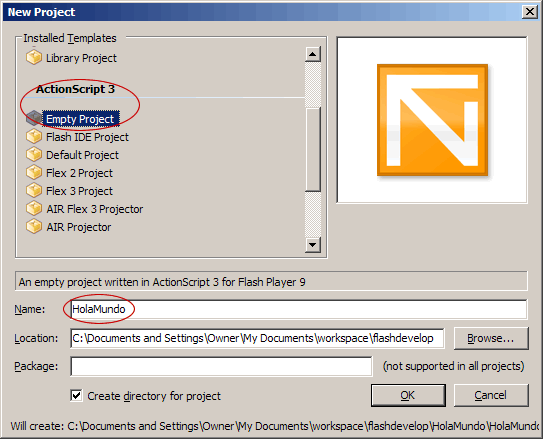Select the Flash IDE Project label
This screenshot has width=543, height=439.
87,137
